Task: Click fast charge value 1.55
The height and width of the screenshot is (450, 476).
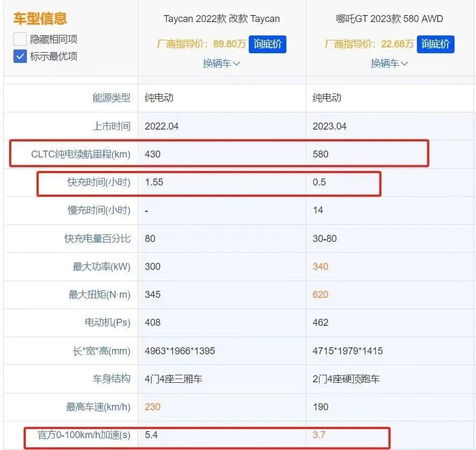Action: pyautogui.click(x=154, y=182)
